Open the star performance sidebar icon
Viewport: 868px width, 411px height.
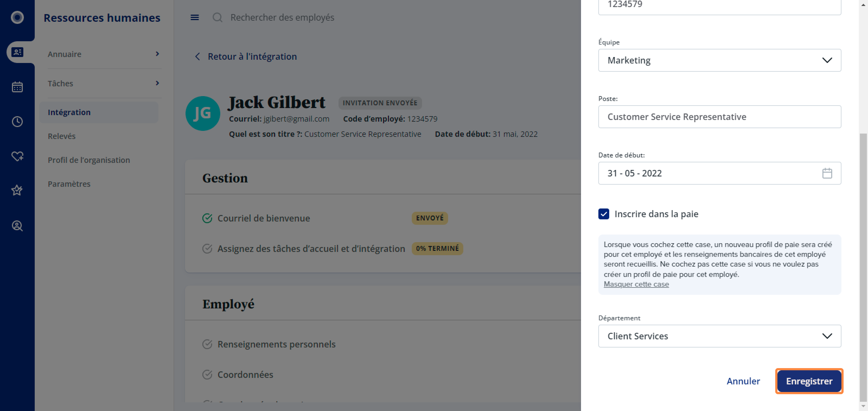point(17,191)
